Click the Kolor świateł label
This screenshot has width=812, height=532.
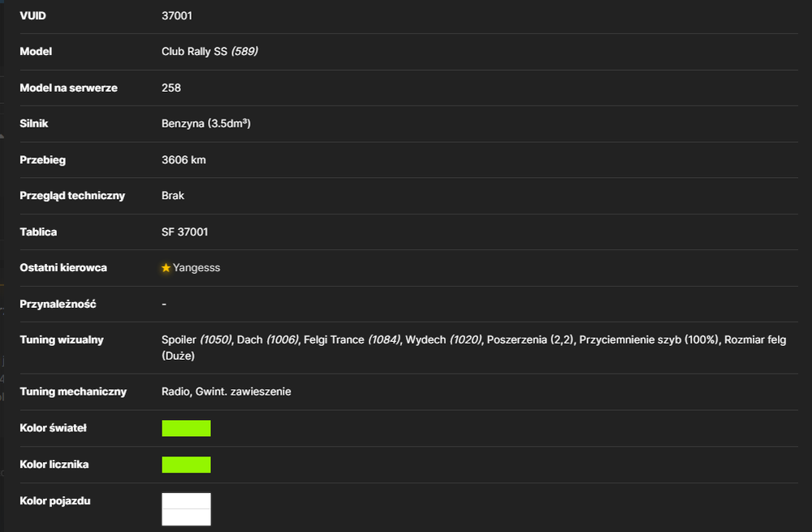click(x=53, y=428)
